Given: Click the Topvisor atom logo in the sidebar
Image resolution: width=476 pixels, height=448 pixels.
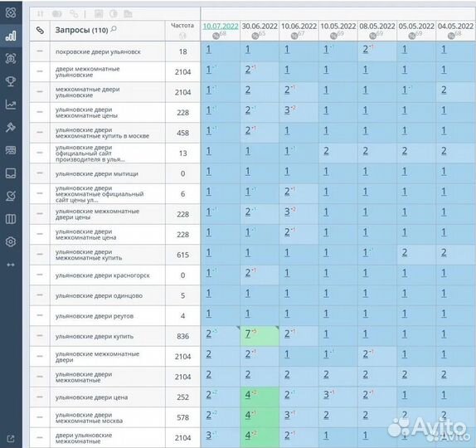Looking at the screenshot, I should [x=11, y=12].
